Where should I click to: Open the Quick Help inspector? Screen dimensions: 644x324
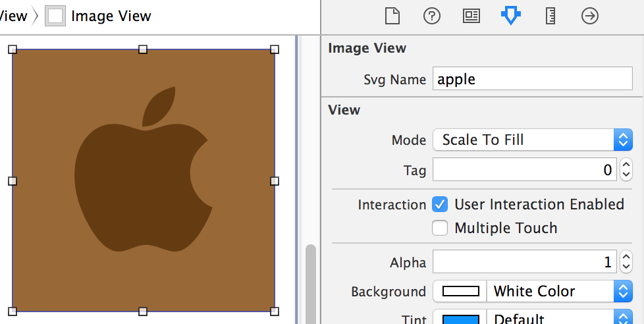point(432,16)
